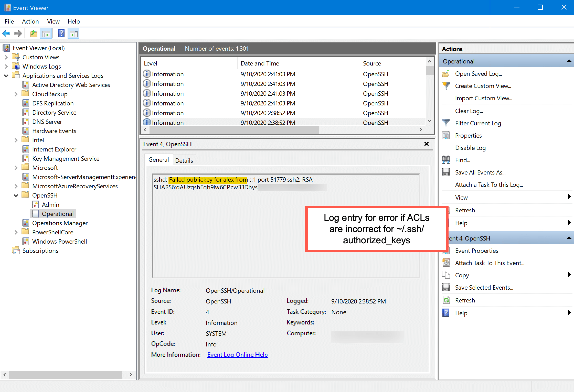Disable Log from the Actions pane

pyautogui.click(x=470, y=148)
